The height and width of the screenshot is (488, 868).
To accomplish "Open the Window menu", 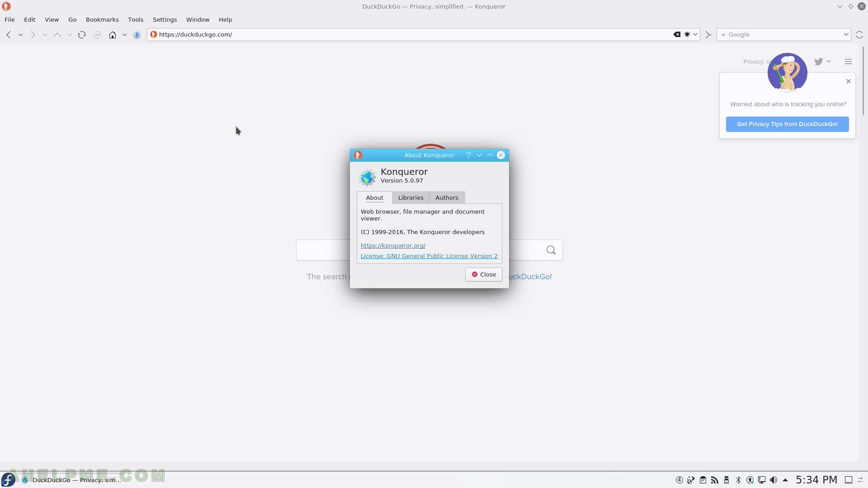I will tap(198, 19).
